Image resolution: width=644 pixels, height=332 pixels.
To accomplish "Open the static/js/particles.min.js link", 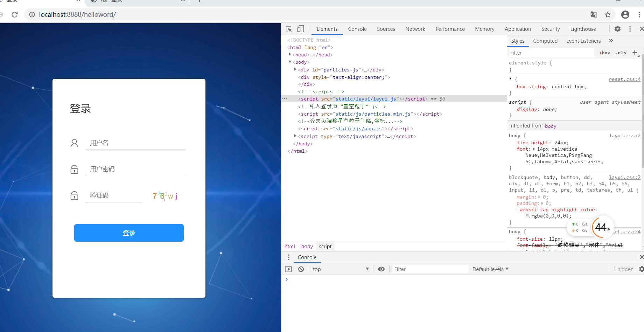I will pos(373,114).
